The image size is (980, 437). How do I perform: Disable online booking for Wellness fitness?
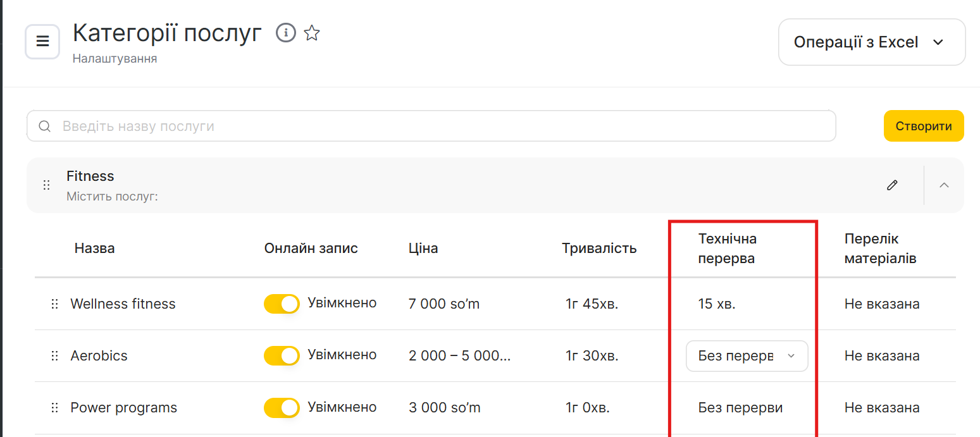(282, 304)
